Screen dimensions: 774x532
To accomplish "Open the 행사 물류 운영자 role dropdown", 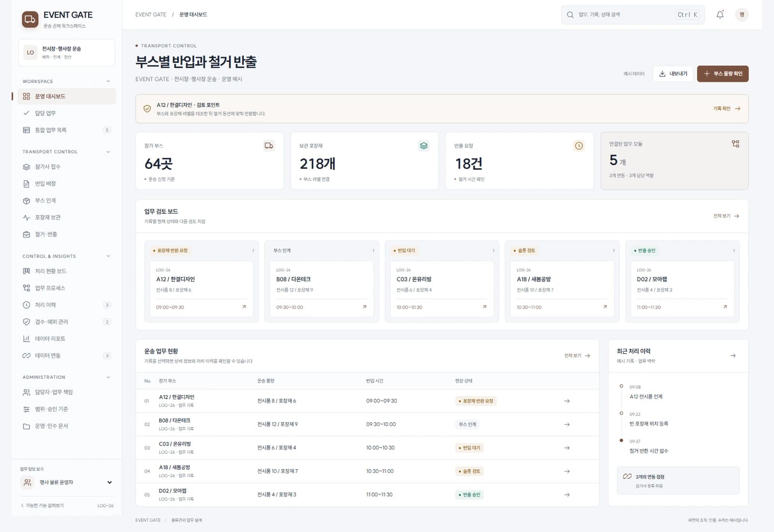I will [67, 482].
